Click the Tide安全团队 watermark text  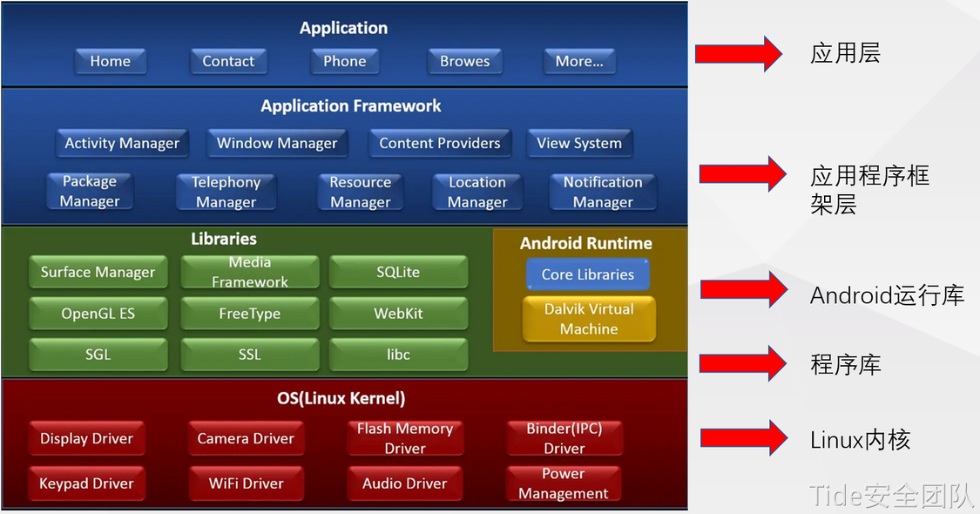click(890, 497)
